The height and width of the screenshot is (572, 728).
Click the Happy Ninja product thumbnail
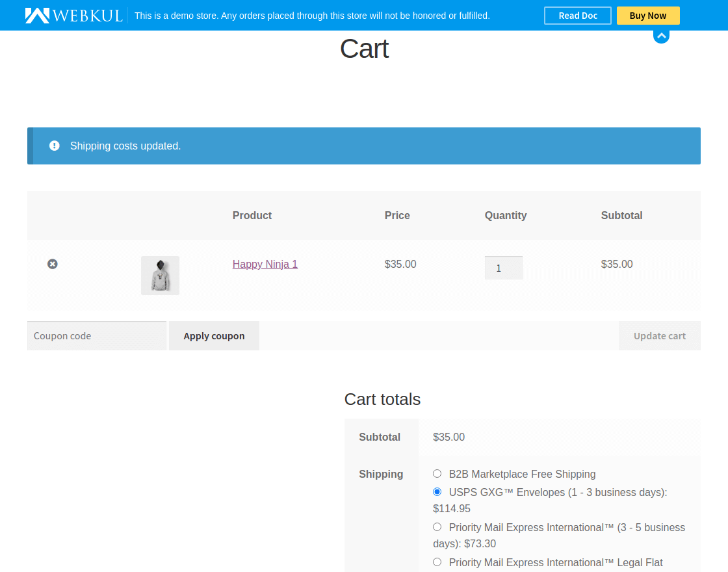(160, 275)
